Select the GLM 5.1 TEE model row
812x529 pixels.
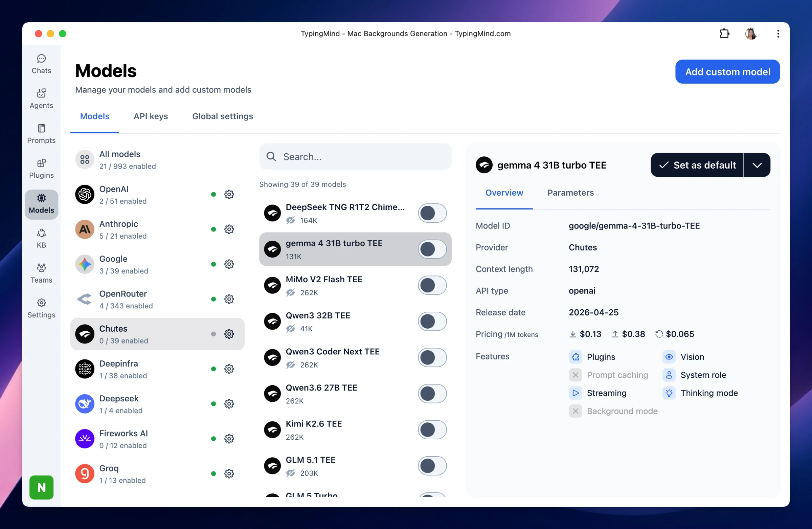355,466
